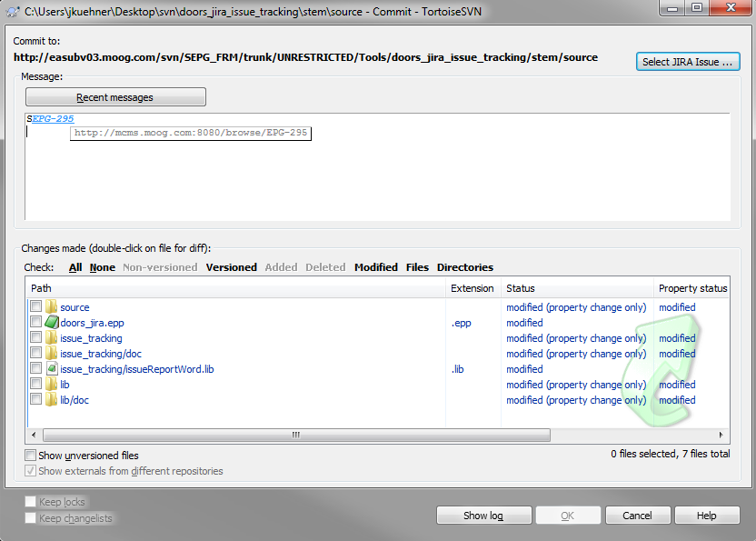Click the source row status text
The image size is (756, 541).
pyautogui.click(x=576, y=307)
